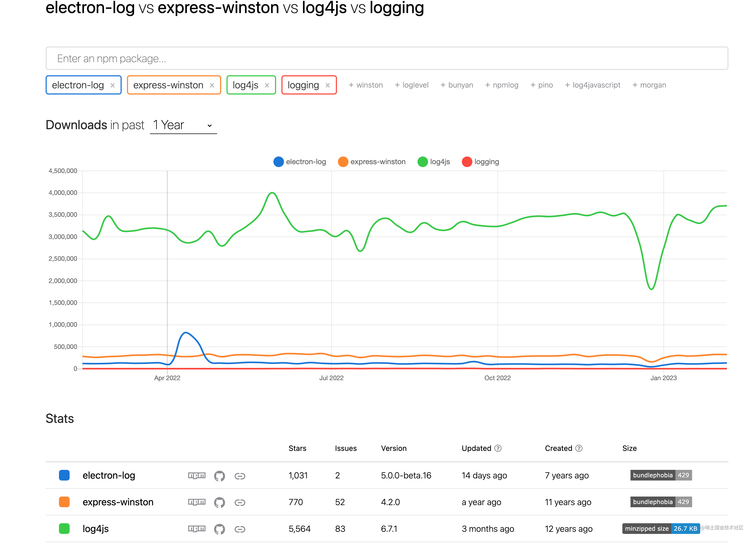This screenshot has height=543, width=756.
Task: Open express-winston package link in Stats table
Action: tap(118, 502)
